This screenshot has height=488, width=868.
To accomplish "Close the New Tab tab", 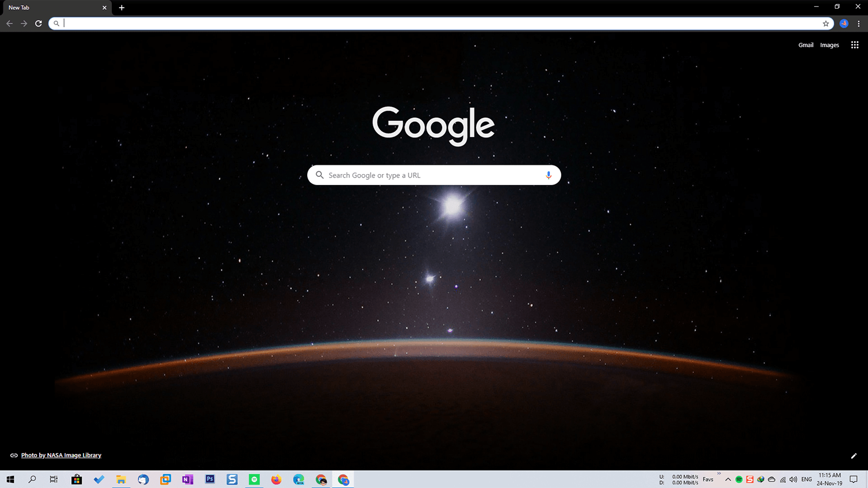I will [x=104, y=8].
